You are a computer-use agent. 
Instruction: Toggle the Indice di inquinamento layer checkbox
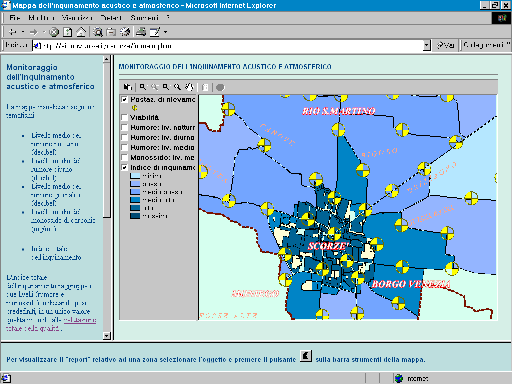pyautogui.click(x=124, y=167)
